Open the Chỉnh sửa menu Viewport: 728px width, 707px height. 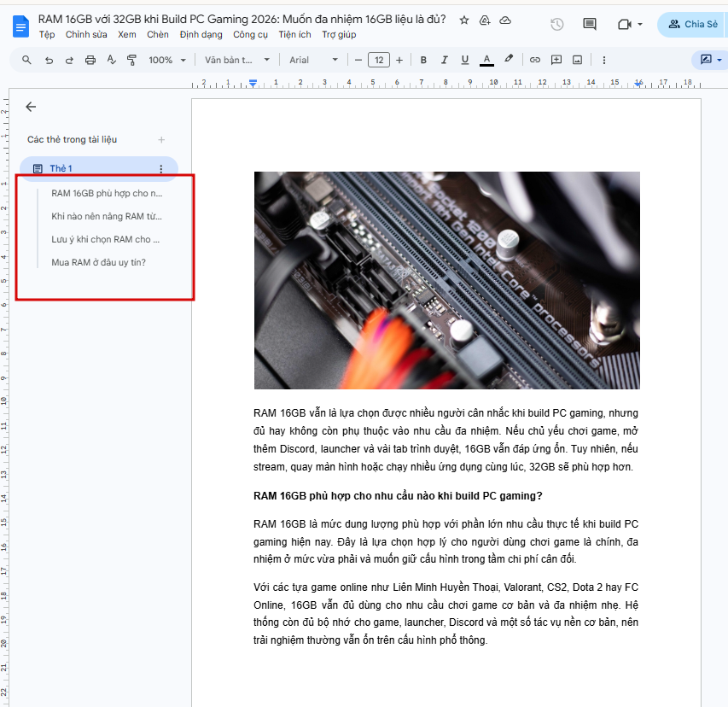[86, 34]
